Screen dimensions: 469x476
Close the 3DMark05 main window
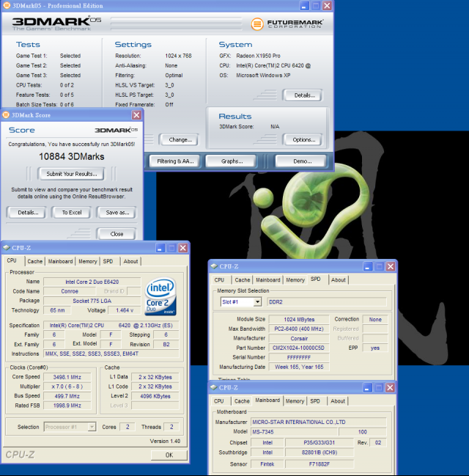327,6
